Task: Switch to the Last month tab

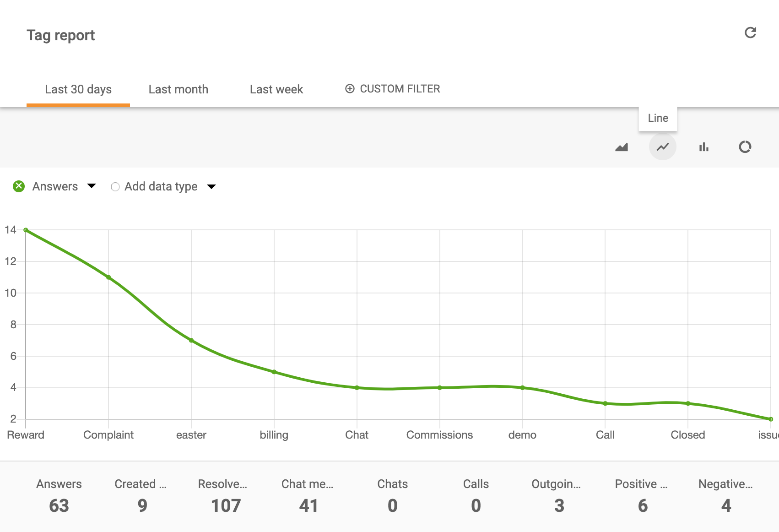Action: [178, 89]
